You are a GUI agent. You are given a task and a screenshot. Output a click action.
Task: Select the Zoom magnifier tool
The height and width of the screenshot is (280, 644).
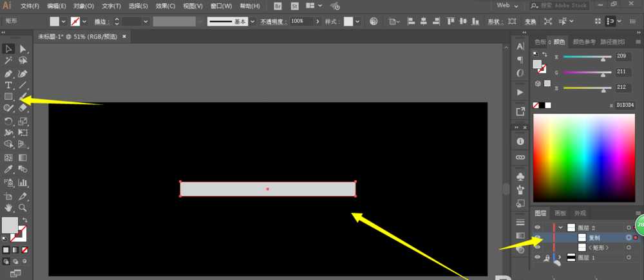click(23, 208)
